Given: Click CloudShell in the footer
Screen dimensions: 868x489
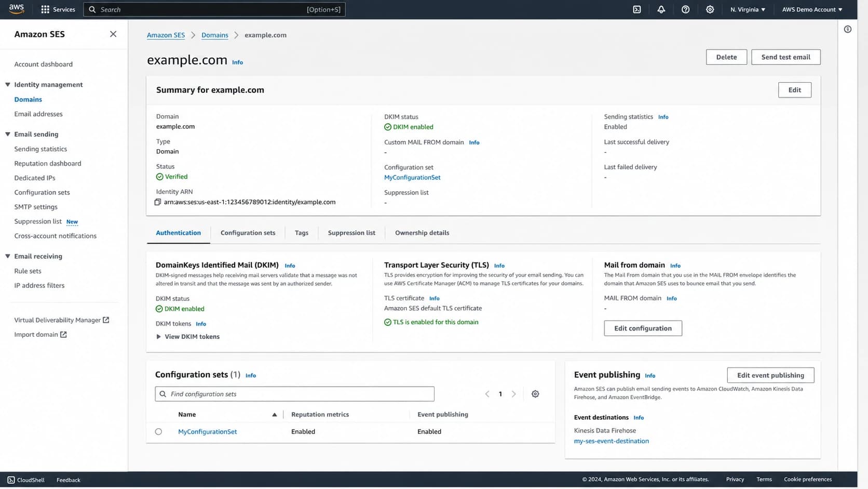Looking at the screenshot, I should point(26,480).
